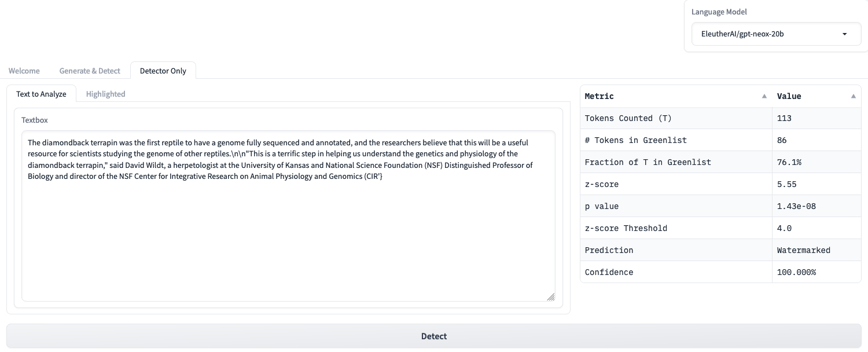Open the Generate & Detect tab
The height and width of the screenshot is (352, 868).
[x=90, y=71]
